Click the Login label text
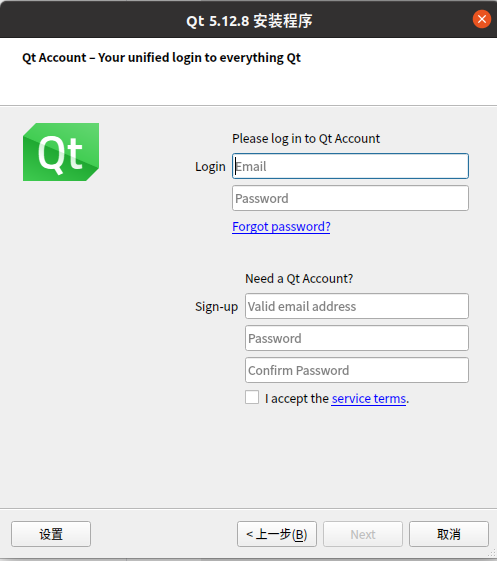 tap(210, 166)
